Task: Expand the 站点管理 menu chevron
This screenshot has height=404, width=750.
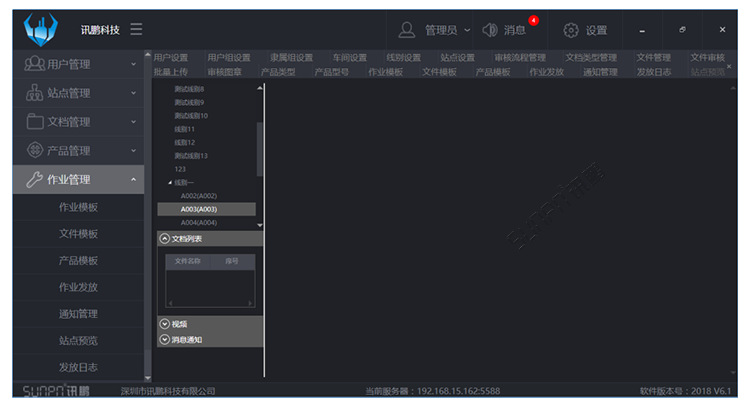Action: tap(133, 93)
